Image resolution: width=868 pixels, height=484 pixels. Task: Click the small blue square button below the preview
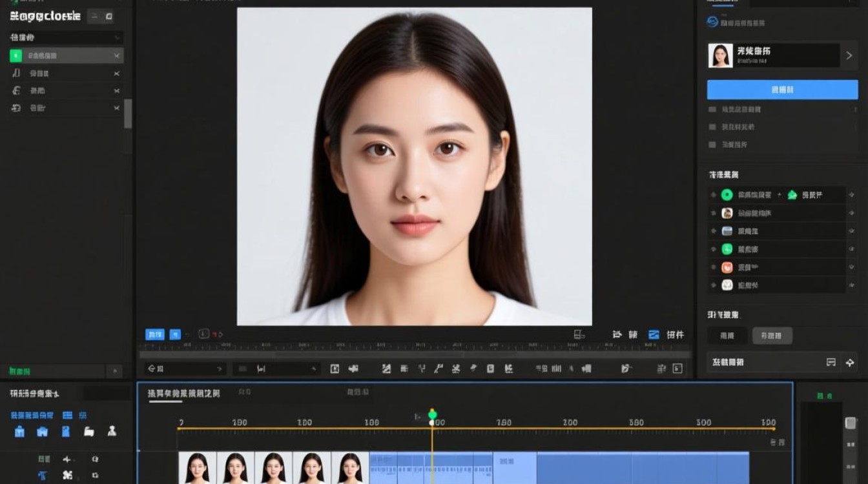(x=175, y=334)
